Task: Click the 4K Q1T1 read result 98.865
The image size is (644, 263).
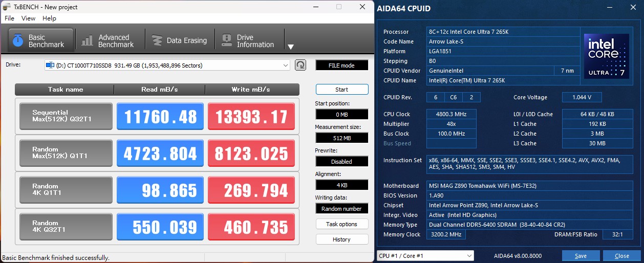Action: (160, 190)
